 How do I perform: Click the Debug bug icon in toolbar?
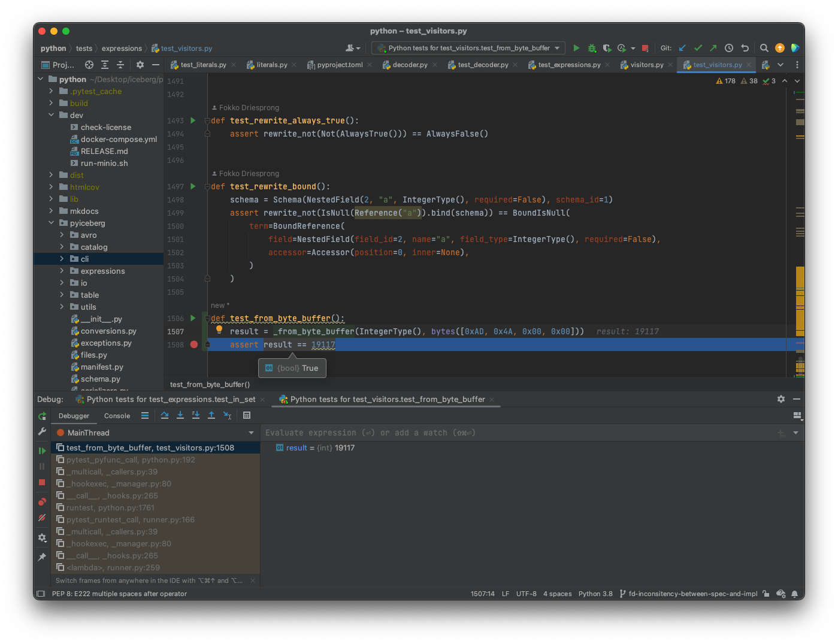(x=592, y=48)
